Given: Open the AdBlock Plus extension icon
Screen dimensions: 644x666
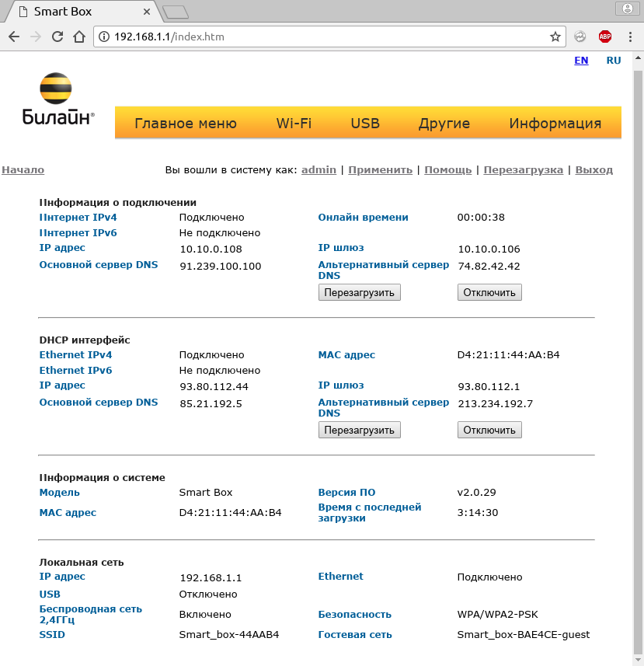Looking at the screenshot, I should click(605, 37).
